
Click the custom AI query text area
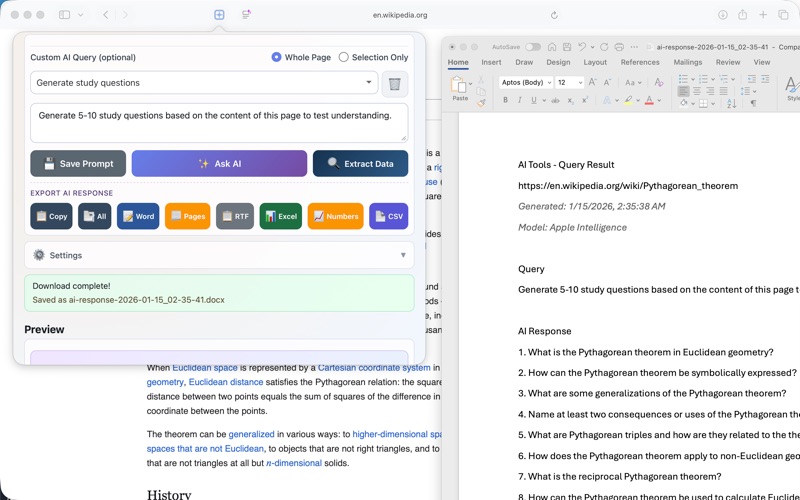tap(219, 123)
